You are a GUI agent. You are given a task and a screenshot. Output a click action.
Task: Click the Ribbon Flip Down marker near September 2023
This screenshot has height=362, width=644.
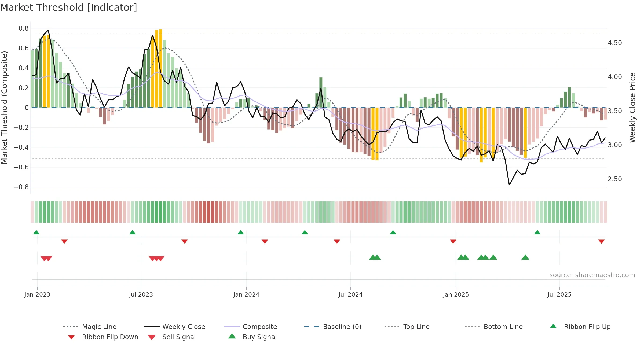(x=185, y=242)
